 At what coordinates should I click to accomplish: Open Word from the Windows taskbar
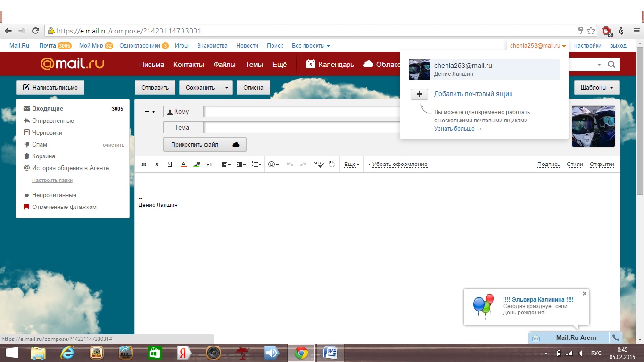pyautogui.click(x=330, y=353)
